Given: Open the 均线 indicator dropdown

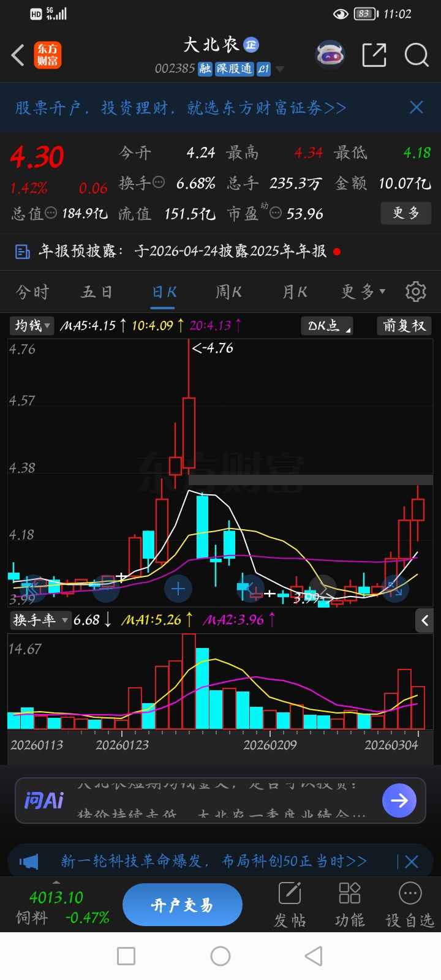Looking at the screenshot, I should click(32, 325).
